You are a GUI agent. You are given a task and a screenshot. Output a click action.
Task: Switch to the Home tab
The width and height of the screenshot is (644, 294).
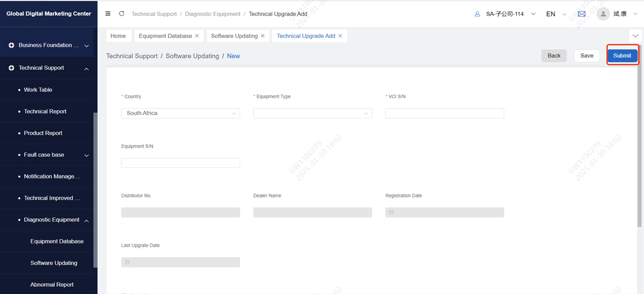pyautogui.click(x=118, y=36)
